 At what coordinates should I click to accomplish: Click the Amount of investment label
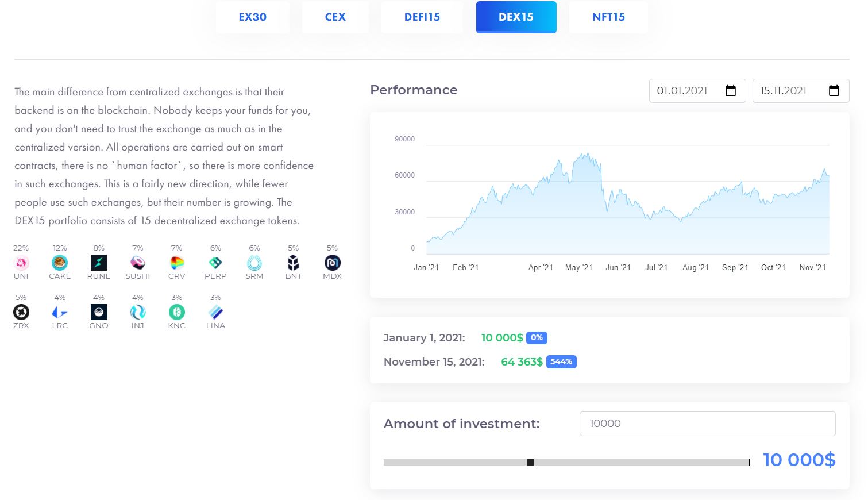click(462, 424)
